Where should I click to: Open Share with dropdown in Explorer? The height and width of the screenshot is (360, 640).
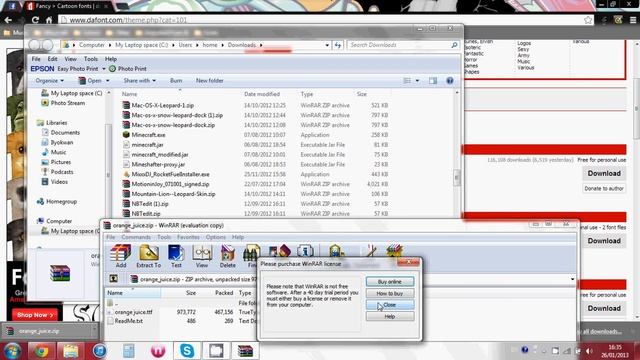[140, 81]
